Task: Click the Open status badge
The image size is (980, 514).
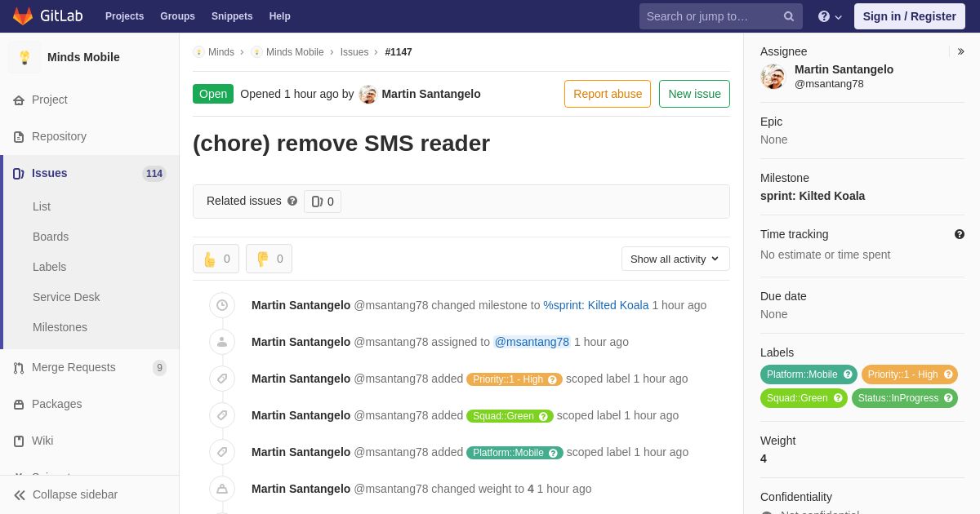Action: [213, 94]
